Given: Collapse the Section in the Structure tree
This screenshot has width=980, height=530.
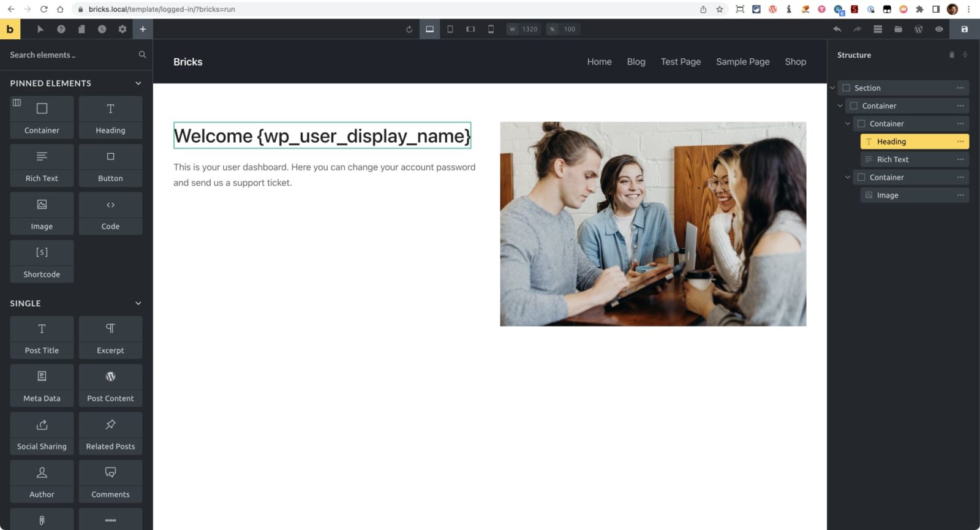Looking at the screenshot, I should coord(832,88).
